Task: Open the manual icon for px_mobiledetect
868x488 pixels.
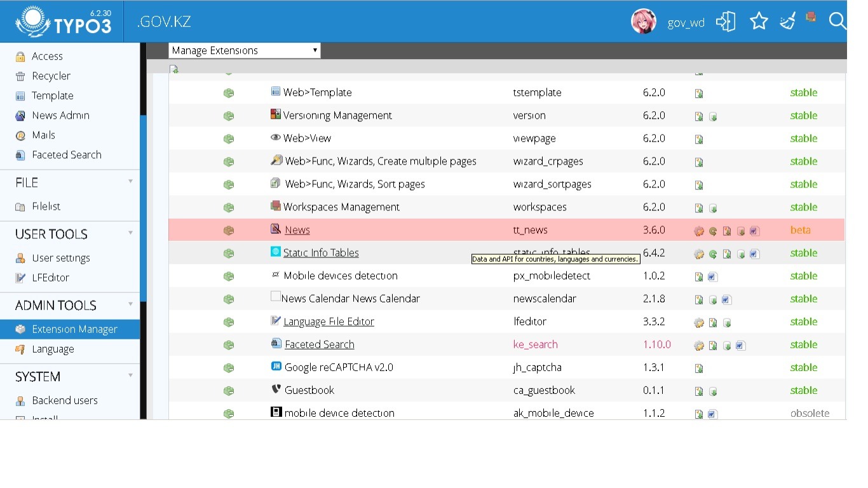Action: [x=713, y=276]
